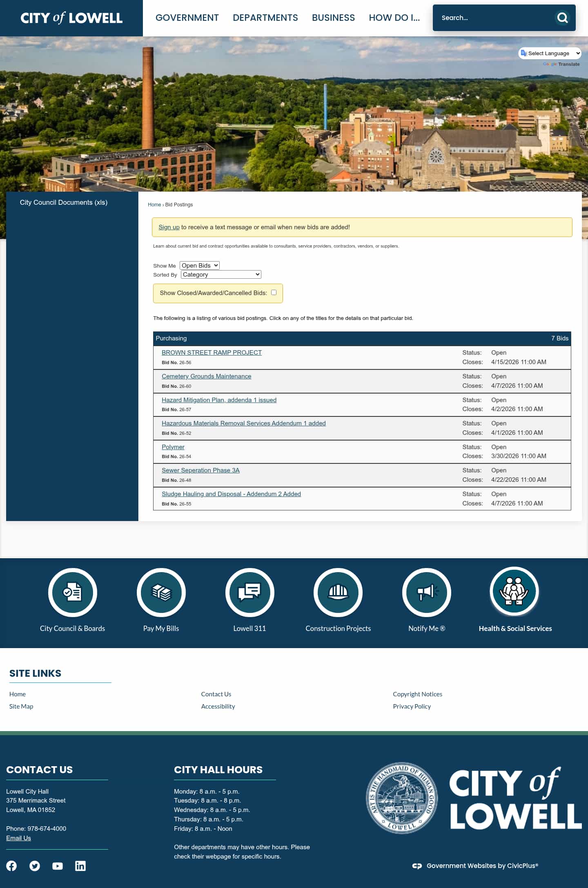Visit Lowell's Twitter page icon
This screenshot has width=588, height=888.
click(35, 866)
